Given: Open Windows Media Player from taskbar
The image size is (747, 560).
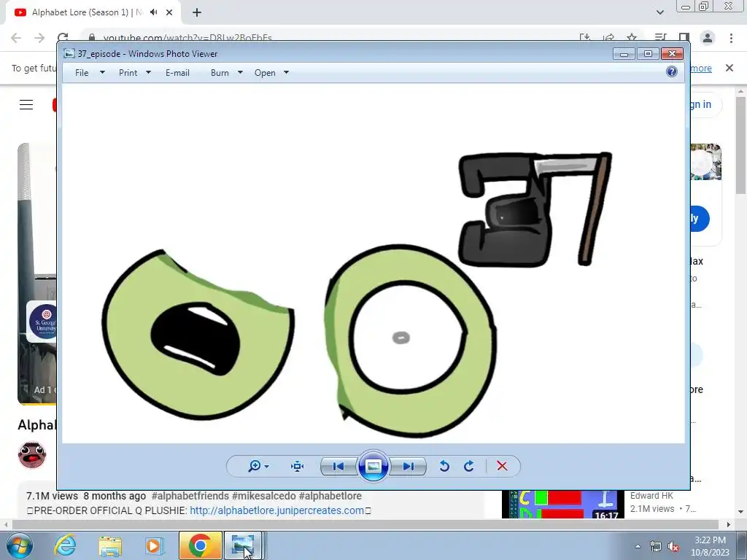Looking at the screenshot, I should (154, 545).
